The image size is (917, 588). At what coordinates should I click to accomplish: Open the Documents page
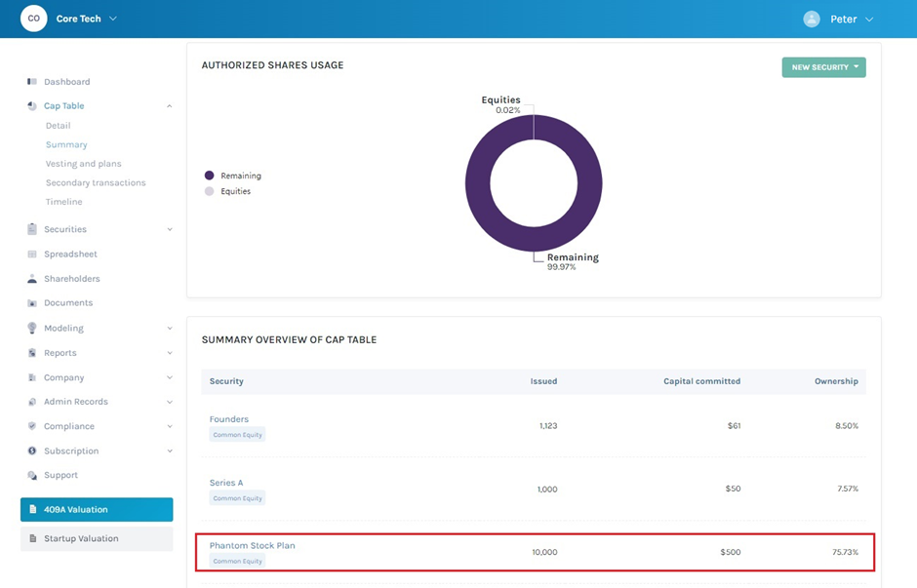pos(68,302)
